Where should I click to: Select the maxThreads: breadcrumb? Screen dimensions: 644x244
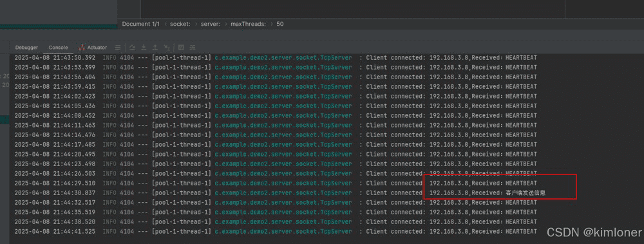(x=248, y=24)
